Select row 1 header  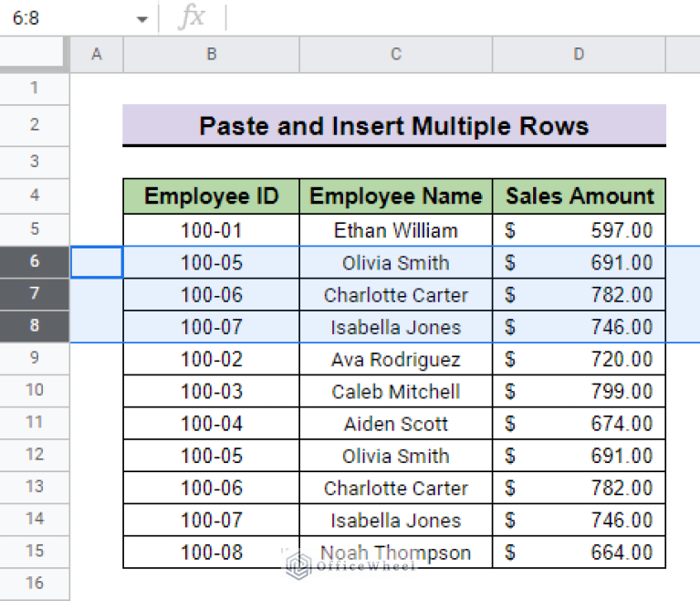click(35, 89)
